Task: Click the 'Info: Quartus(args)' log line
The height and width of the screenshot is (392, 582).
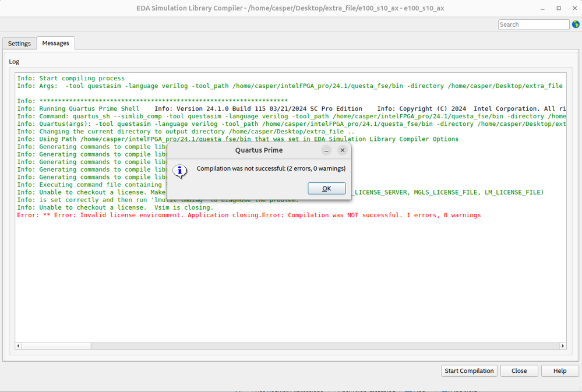Action: (x=291, y=124)
